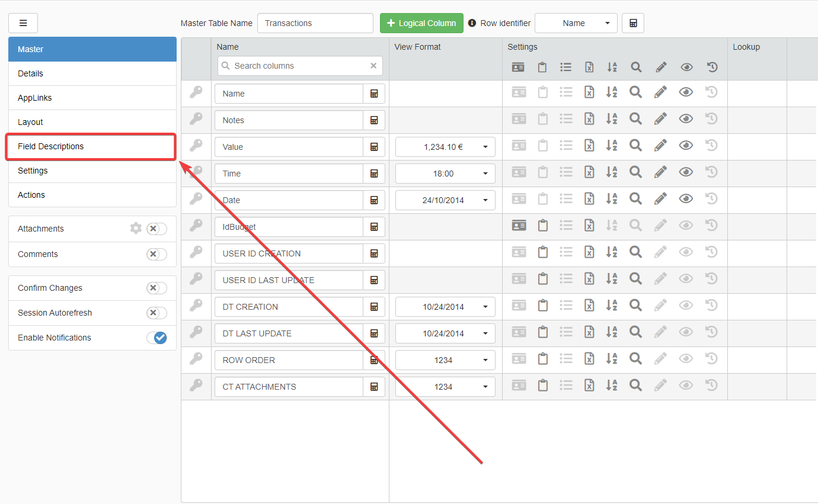This screenshot has width=818, height=504.
Task: Click the Excel export icon in Name row
Action: point(589,92)
